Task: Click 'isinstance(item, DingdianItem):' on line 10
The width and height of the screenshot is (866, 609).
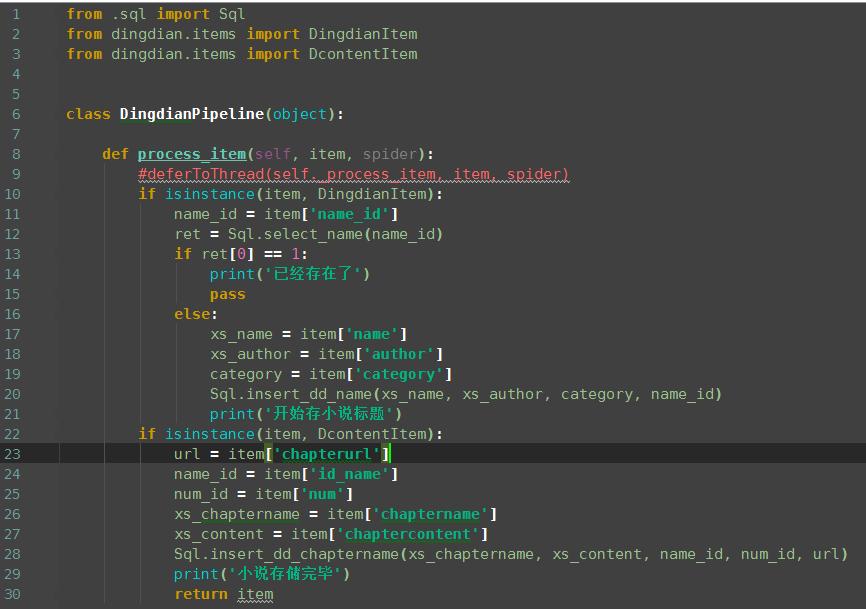Action: point(304,194)
